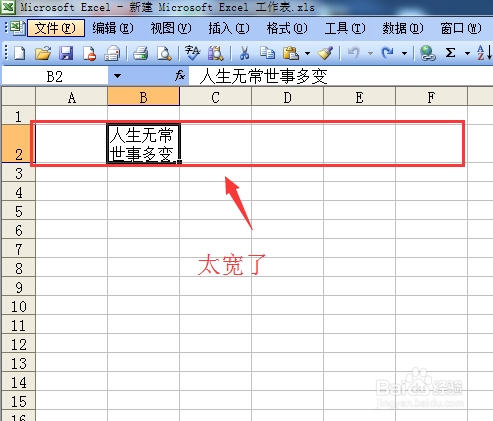The height and width of the screenshot is (421, 493).
Task: Cut selection with the scissors icon
Action: pos(244,53)
